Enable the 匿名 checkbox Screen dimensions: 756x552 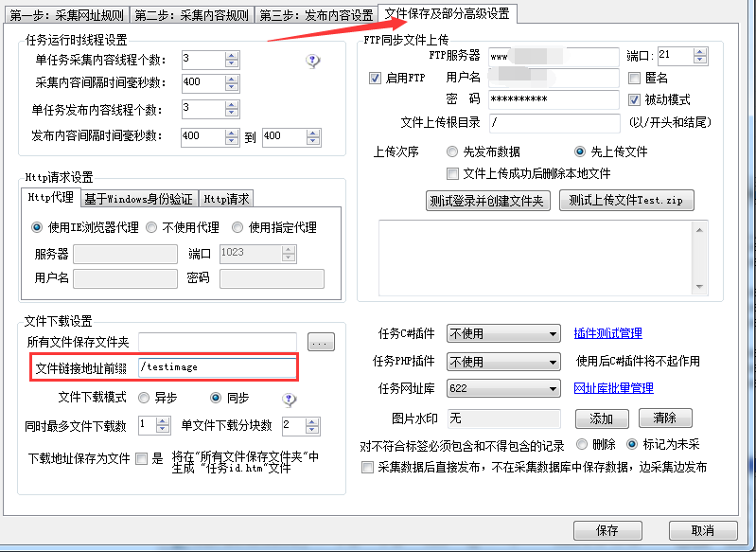[x=634, y=78]
